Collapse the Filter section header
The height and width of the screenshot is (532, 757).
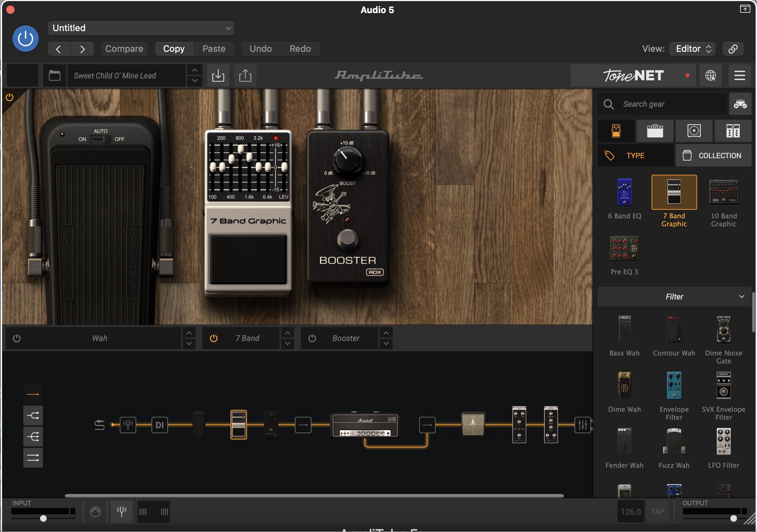[x=674, y=296]
